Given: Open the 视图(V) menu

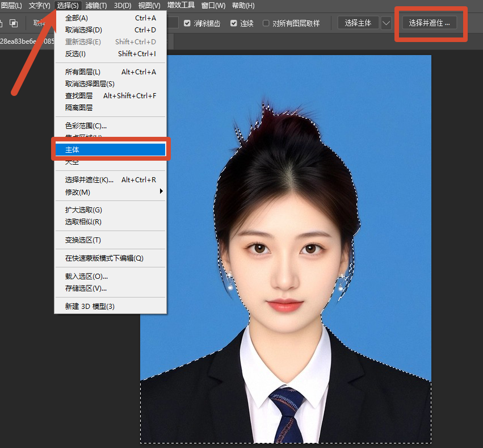Looking at the screenshot, I should click(149, 6).
